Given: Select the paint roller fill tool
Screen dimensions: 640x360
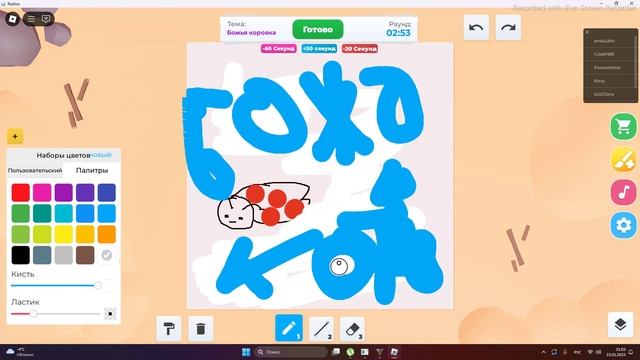Looking at the screenshot, I should click(x=169, y=329).
